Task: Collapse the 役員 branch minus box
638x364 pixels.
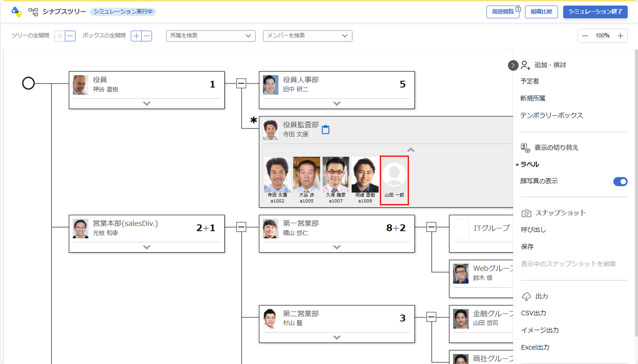Action: click(241, 83)
